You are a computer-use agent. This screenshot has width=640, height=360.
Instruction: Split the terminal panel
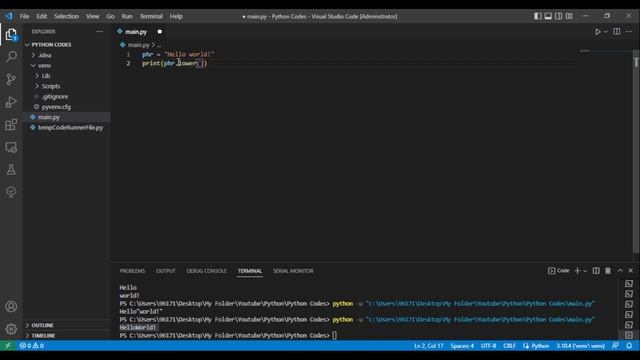coord(596,271)
